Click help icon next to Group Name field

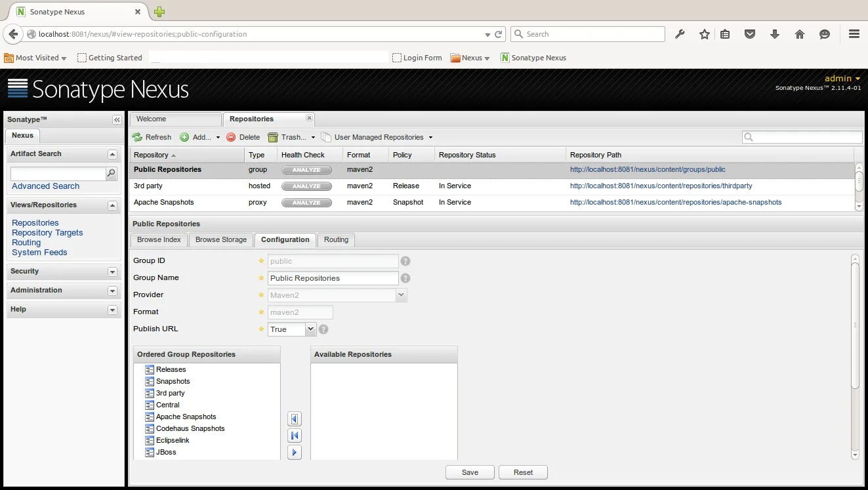(405, 278)
